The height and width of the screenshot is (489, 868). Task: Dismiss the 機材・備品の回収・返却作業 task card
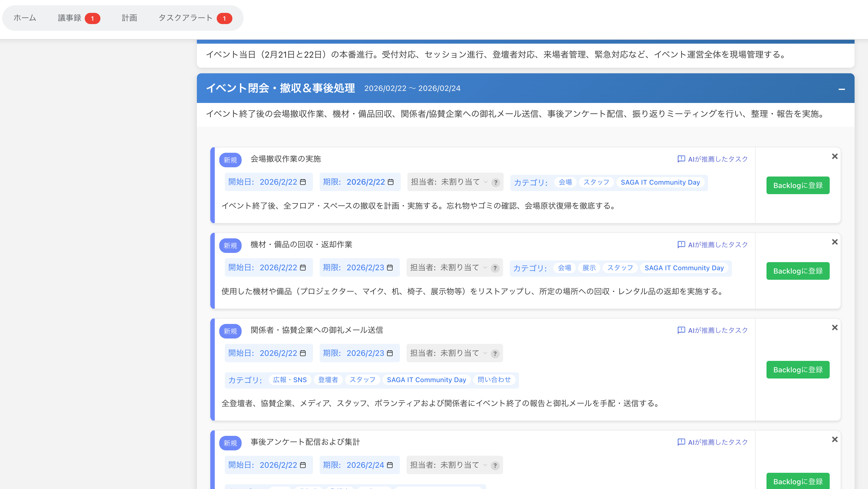(835, 242)
